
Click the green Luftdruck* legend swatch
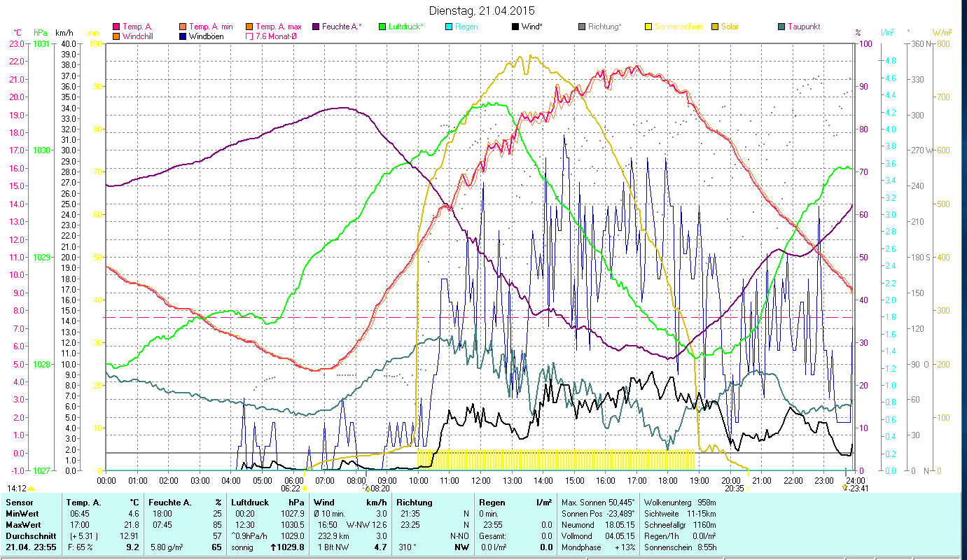[x=383, y=27]
